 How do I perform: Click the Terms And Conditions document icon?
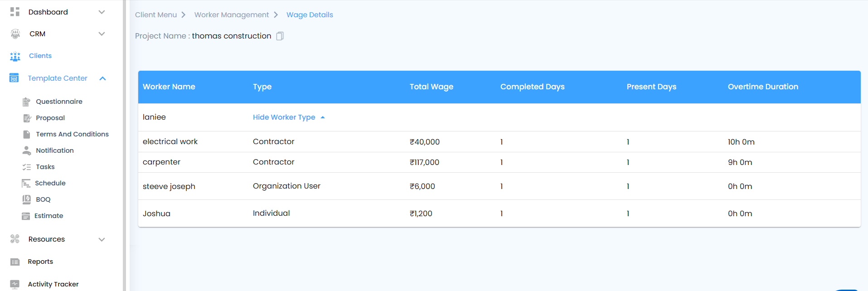[x=26, y=134]
